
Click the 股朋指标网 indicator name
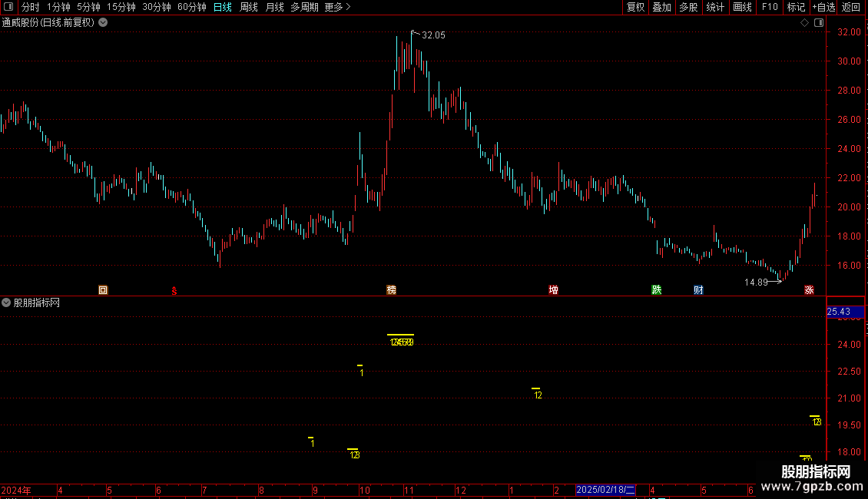coord(37,302)
